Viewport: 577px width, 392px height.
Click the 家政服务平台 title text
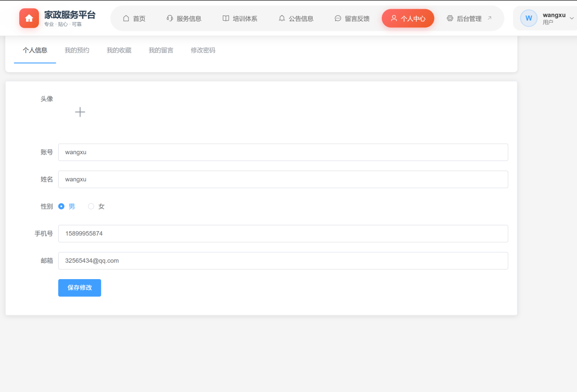pos(70,15)
